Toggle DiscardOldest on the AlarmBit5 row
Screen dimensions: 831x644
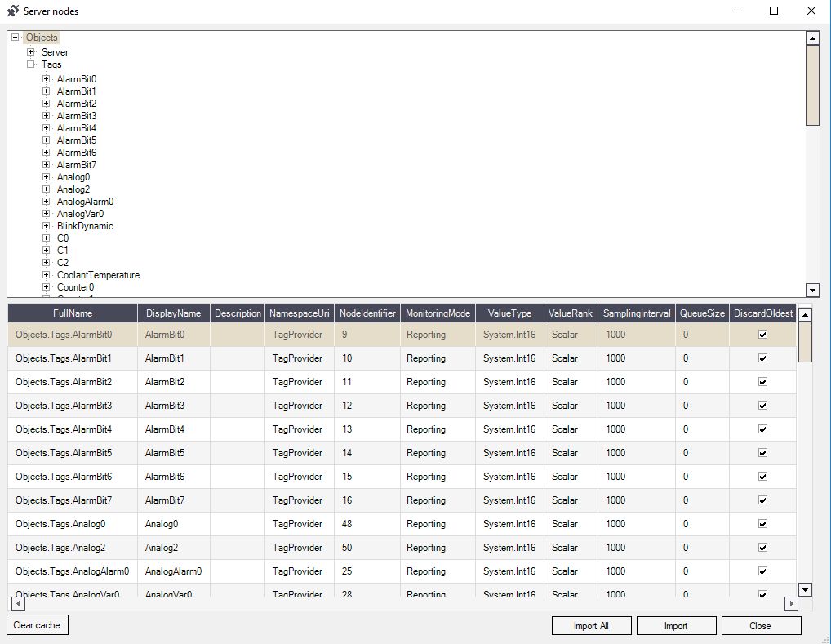pyautogui.click(x=762, y=452)
